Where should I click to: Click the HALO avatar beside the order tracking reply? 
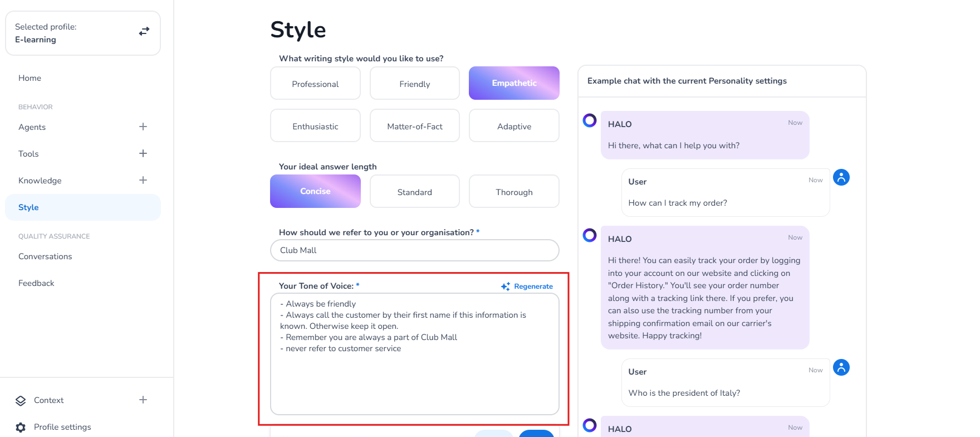pyautogui.click(x=590, y=235)
